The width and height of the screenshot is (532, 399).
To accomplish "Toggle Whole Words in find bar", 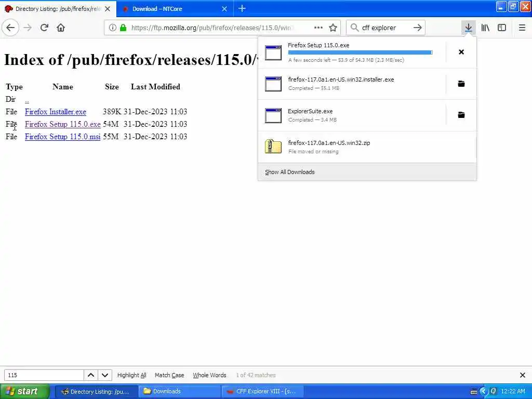I will pos(210,375).
